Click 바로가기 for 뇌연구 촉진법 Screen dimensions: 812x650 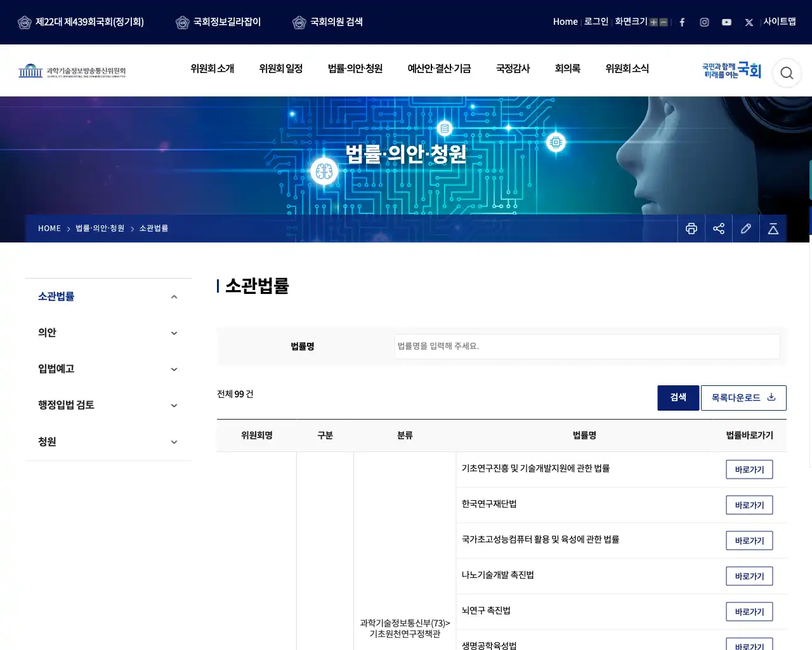pyautogui.click(x=749, y=612)
